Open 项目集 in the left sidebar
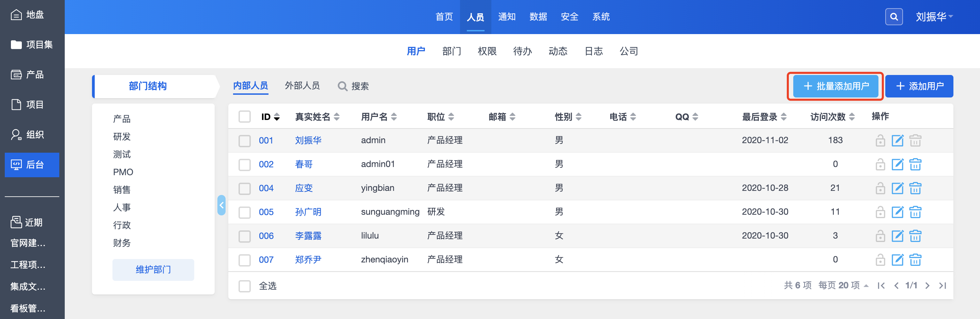 pos(32,45)
